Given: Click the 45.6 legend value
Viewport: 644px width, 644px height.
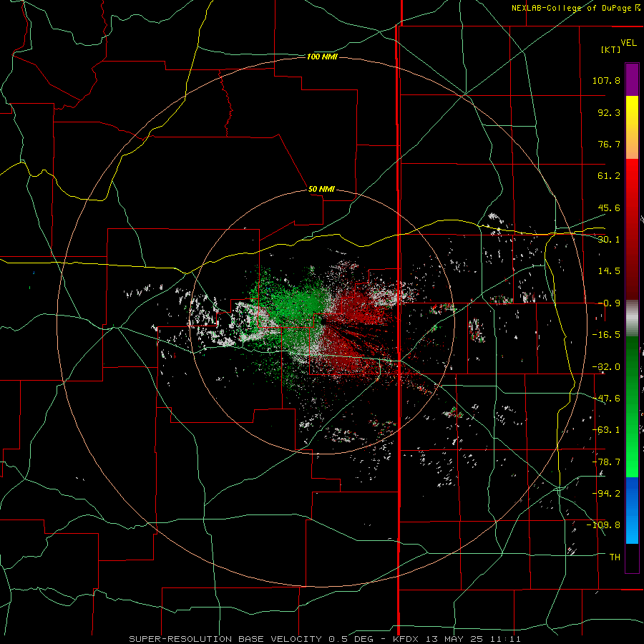Looking at the screenshot, I should click(609, 208).
